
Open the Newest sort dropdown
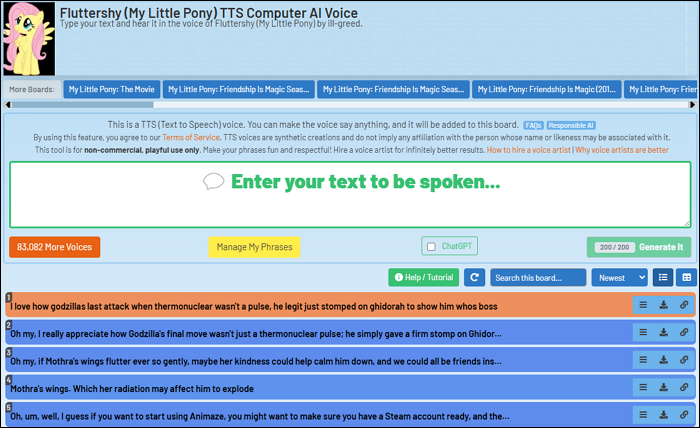(x=619, y=278)
